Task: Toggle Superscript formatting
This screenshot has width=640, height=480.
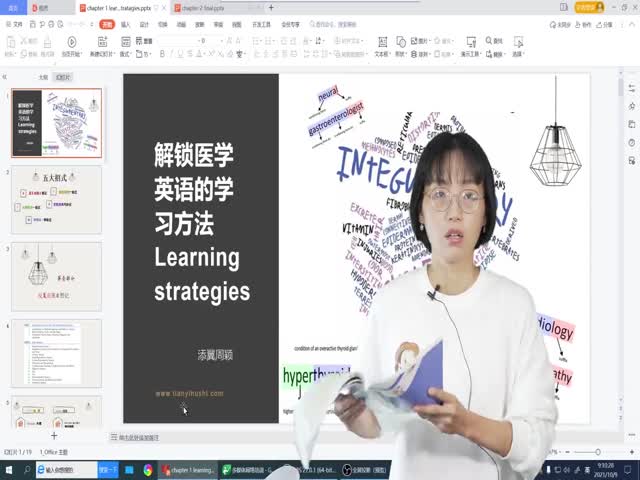Action: pyautogui.click(x=211, y=54)
